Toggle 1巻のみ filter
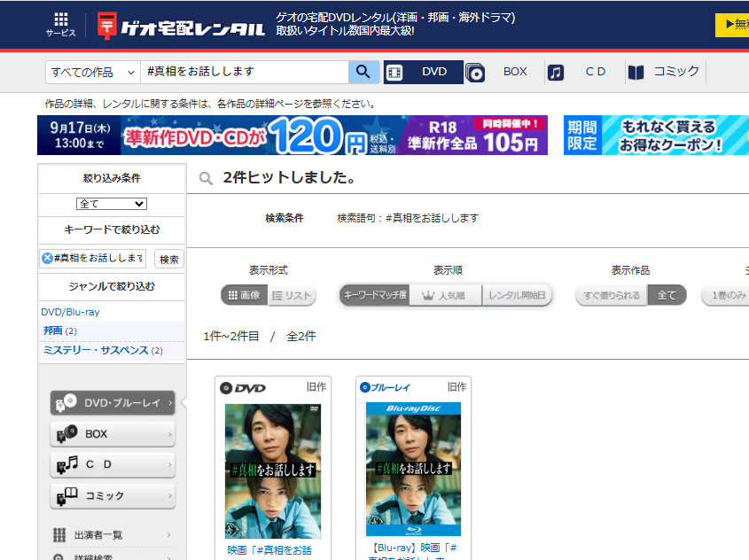Image resolution: width=749 pixels, height=560 pixels. coord(726,296)
